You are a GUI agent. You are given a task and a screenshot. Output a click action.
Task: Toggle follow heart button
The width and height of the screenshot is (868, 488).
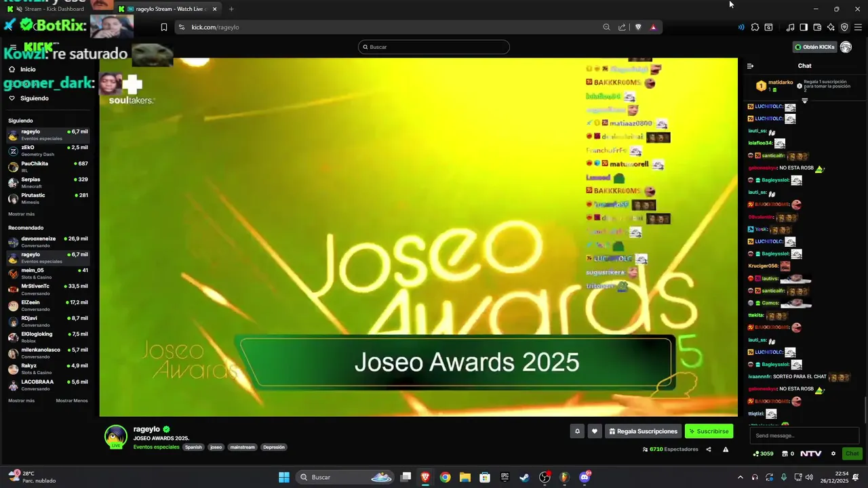pyautogui.click(x=595, y=431)
